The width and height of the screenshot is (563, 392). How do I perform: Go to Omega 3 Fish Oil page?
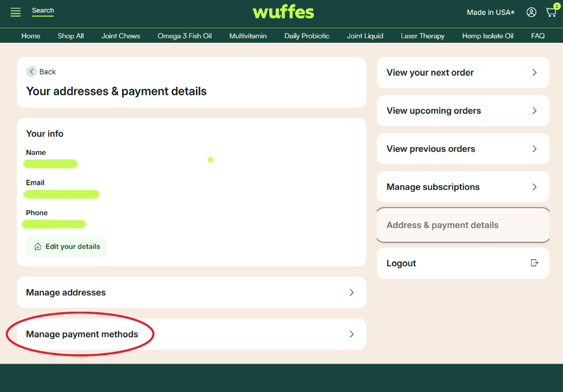[x=184, y=36]
